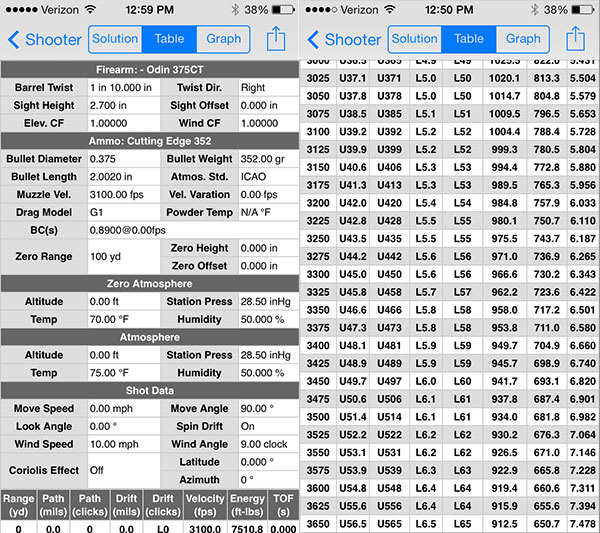The image size is (600, 533).
Task: Tap range cell 3200
Action: [x=318, y=203]
